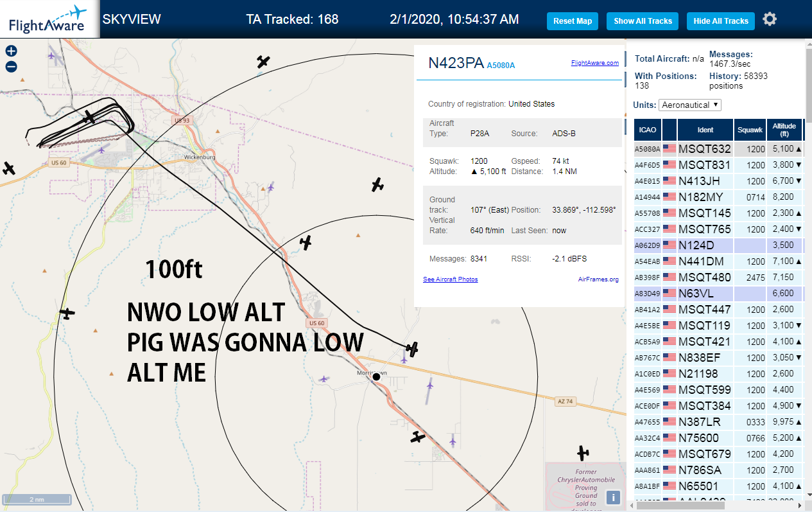Select the MSQT421 aircraft row

(x=718, y=342)
